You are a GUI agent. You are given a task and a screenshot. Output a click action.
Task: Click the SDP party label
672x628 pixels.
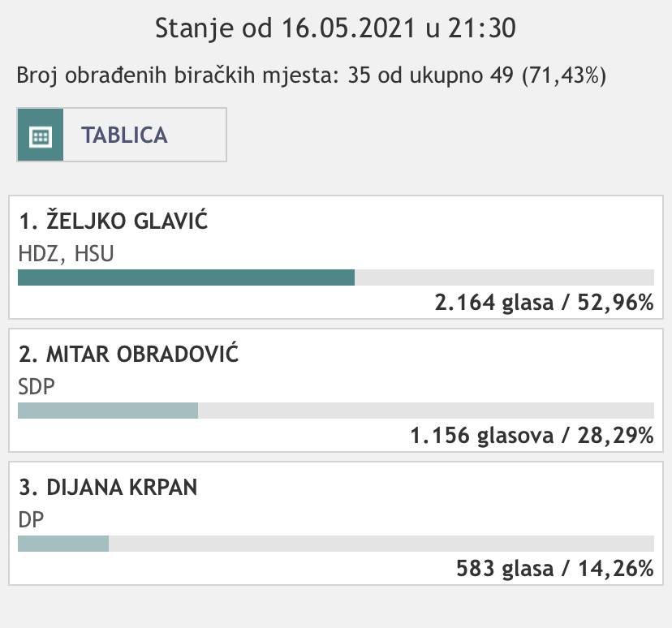pyautogui.click(x=37, y=387)
